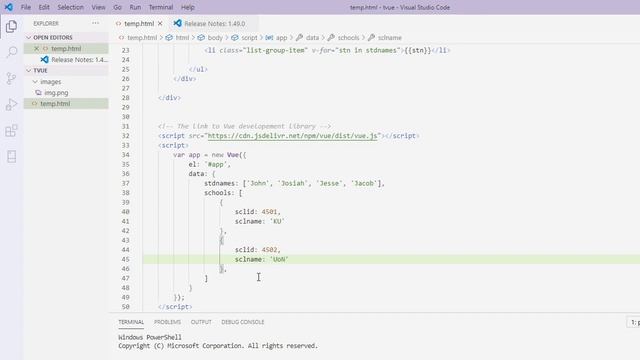Click the html symbol icon in breadcrumb
The width and height of the screenshot is (640, 360).
(x=169, y=38)
